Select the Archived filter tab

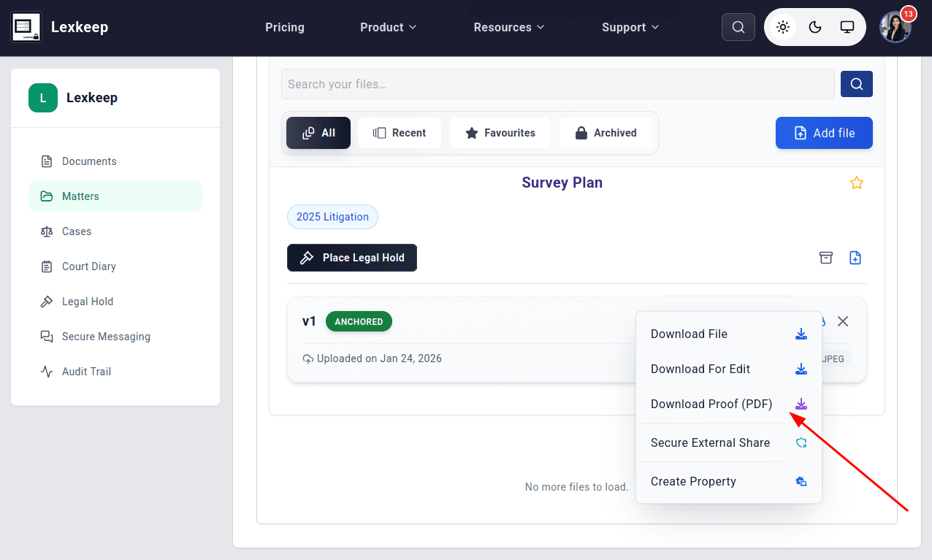pos(606,133)
